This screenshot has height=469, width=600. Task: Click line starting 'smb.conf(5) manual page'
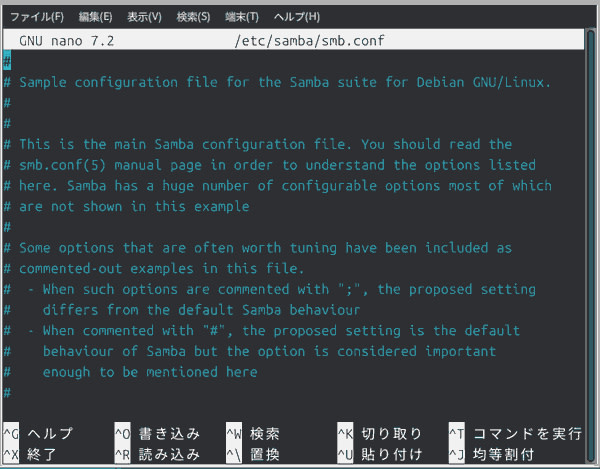pyautogui.click(x=269, y=165)
